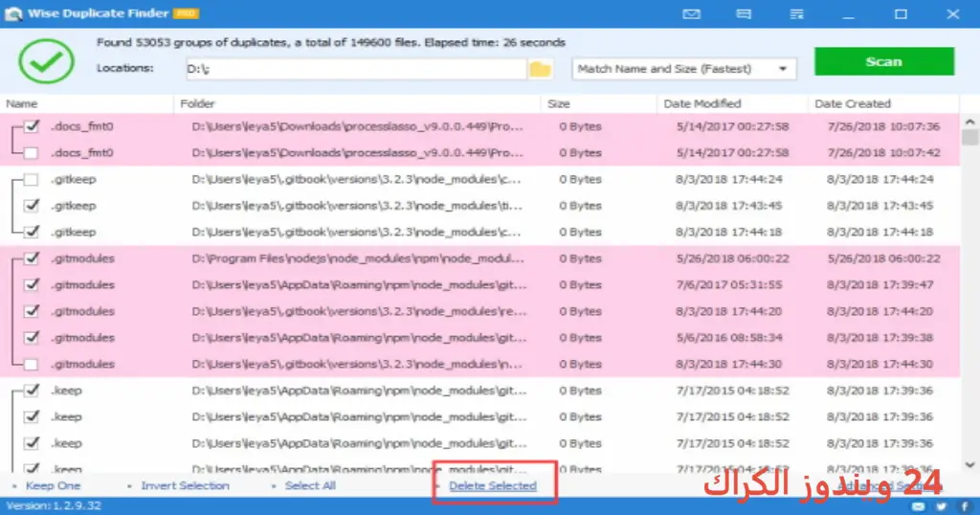Sort by the Name column header

22,103
